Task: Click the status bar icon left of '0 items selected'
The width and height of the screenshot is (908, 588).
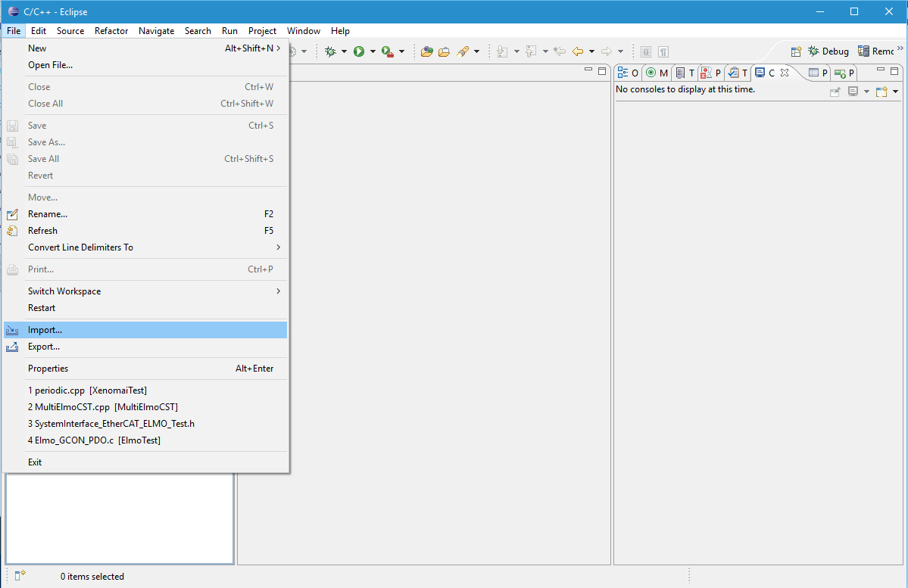Action: (20, 575)
